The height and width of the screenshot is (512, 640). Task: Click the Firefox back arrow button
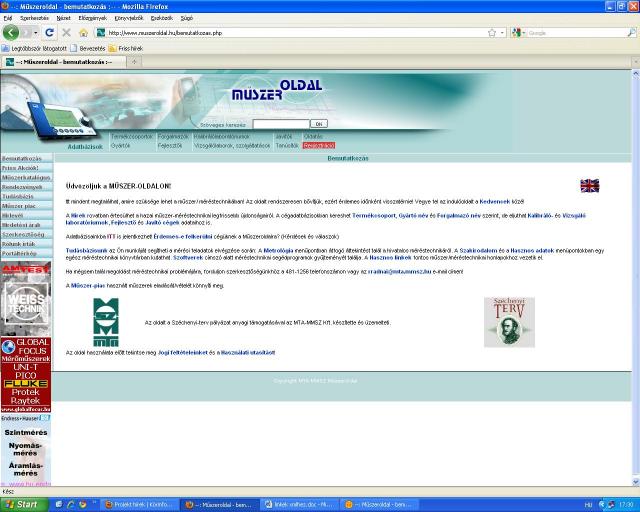[x=13, y=32]
